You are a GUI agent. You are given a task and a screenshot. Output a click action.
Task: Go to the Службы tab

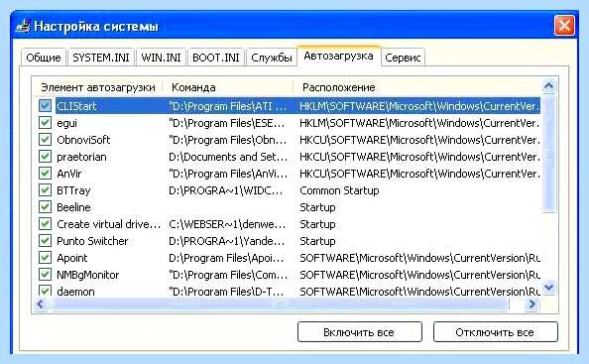(272, 58)
